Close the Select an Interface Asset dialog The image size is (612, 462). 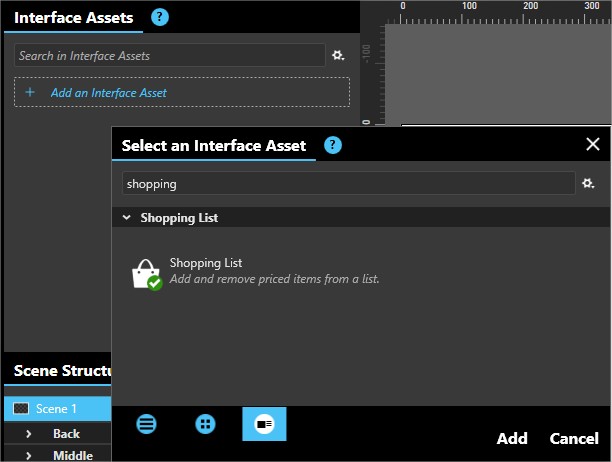pos(592,144)
